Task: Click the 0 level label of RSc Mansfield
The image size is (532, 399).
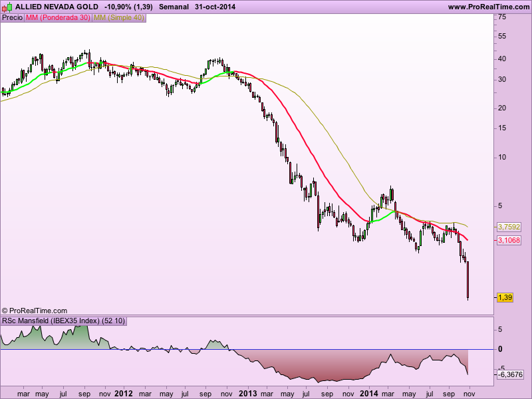Action: 500,349
